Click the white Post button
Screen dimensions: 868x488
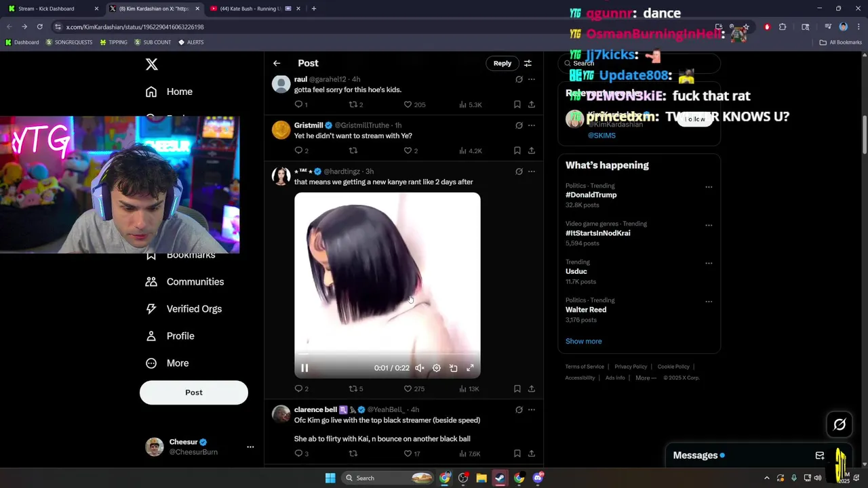[194, 392]
